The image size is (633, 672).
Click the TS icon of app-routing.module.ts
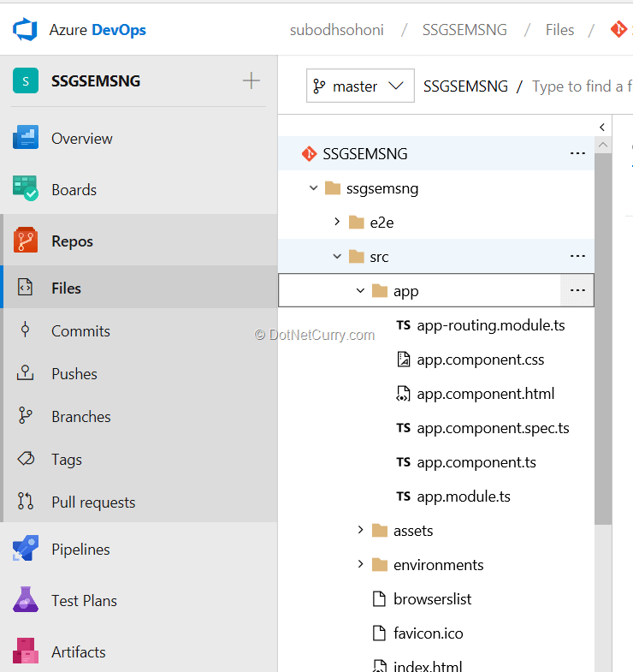coord(404,324)
